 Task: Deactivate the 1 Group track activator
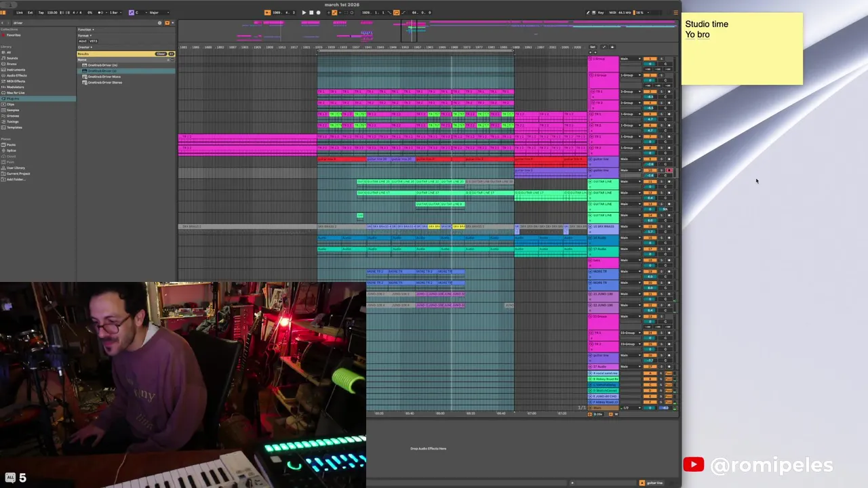(x=650, y=59)
